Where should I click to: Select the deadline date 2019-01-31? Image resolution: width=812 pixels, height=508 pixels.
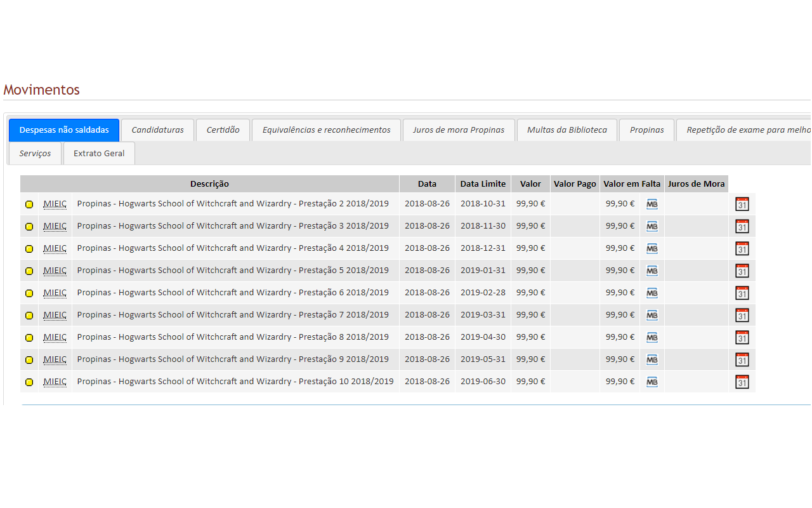tap(483, 271)
